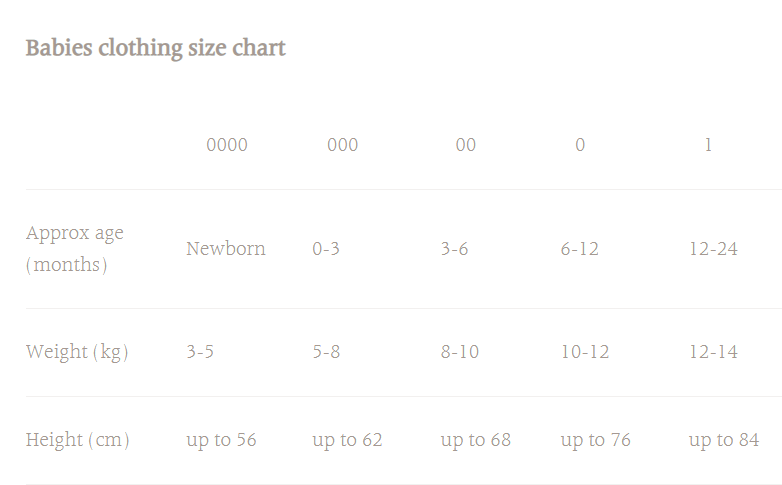Click the 6-12 months age cell
The width and height of the screenshot is (782, 485).
point(580,249)
